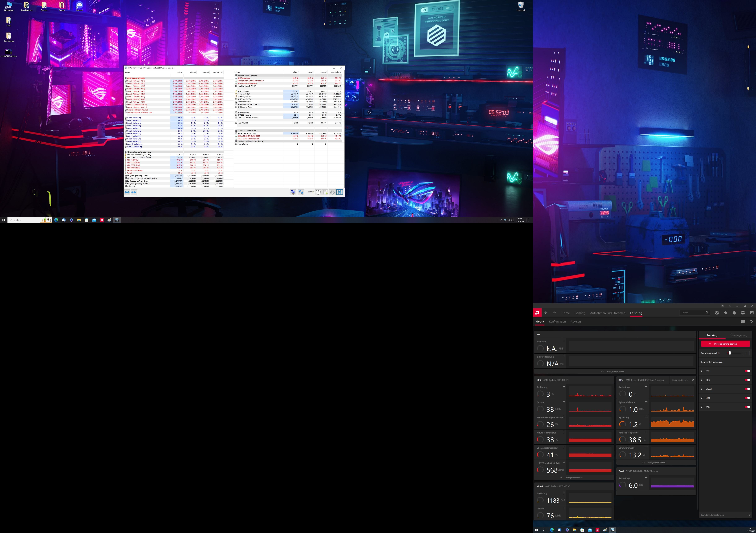Add Framerate metric with plus button

[564, 341]
